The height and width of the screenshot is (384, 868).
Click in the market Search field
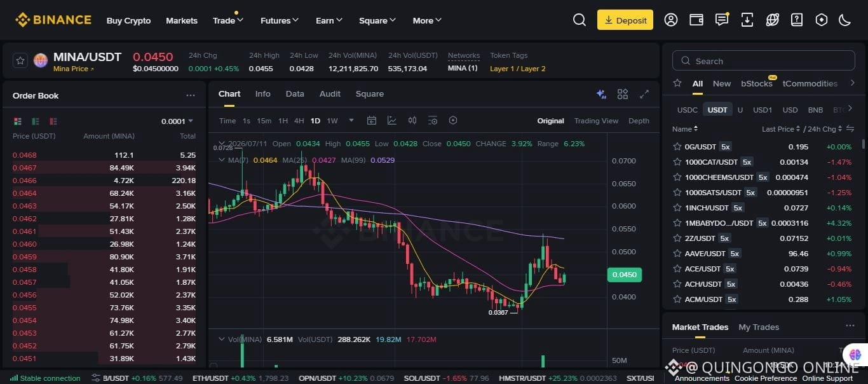(763, 61)
